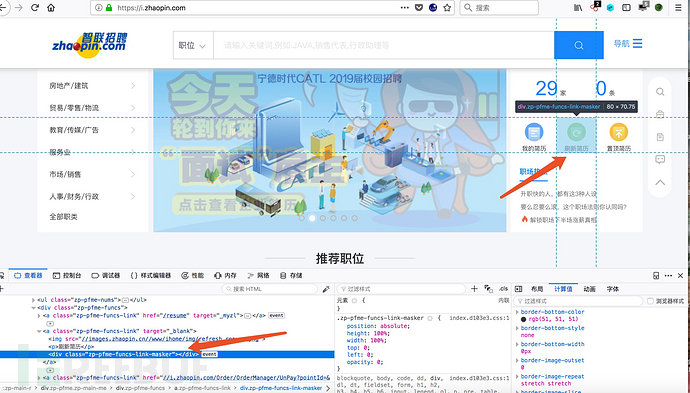Click the back-to-top chevron in floating sidebar

pos(660,182)
